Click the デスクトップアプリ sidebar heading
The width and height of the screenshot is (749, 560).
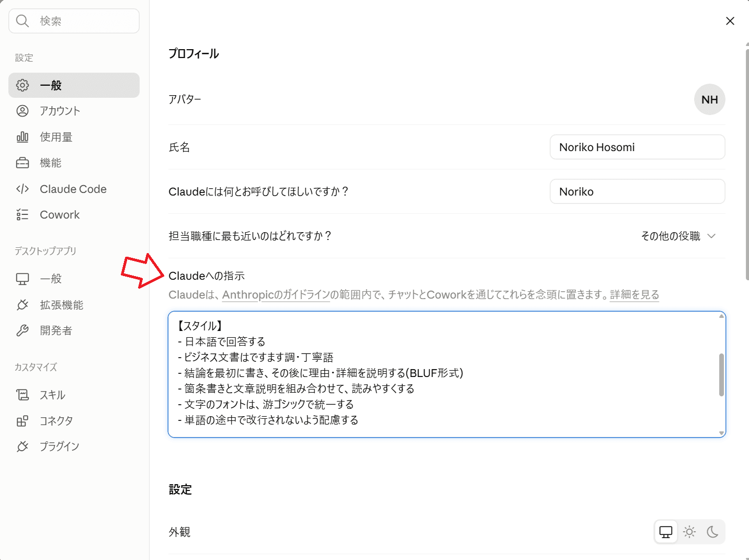46,251
